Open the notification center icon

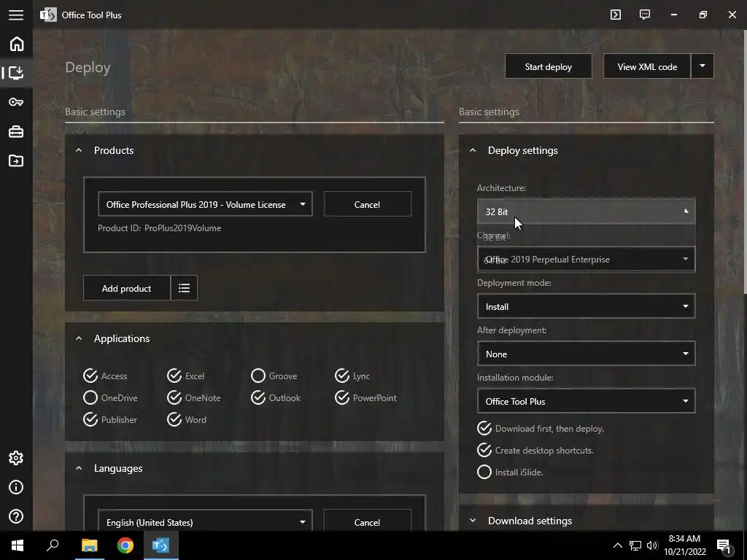[x=724, y=546]
